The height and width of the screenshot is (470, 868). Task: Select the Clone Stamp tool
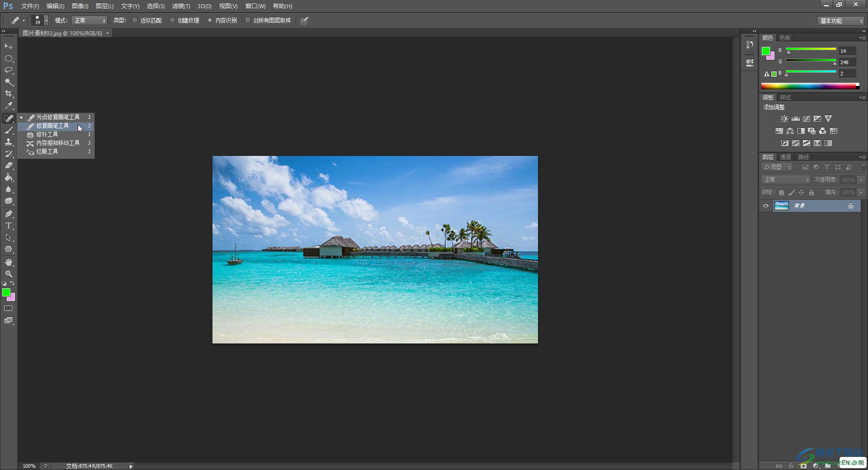click(x=9, y=142)
